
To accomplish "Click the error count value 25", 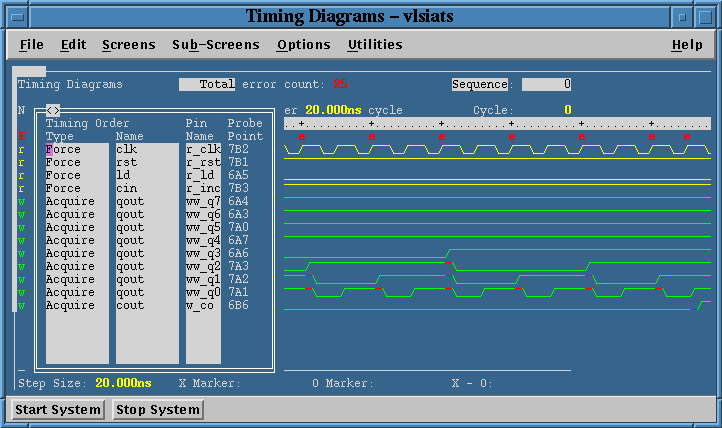I will (x=340, y=84).
